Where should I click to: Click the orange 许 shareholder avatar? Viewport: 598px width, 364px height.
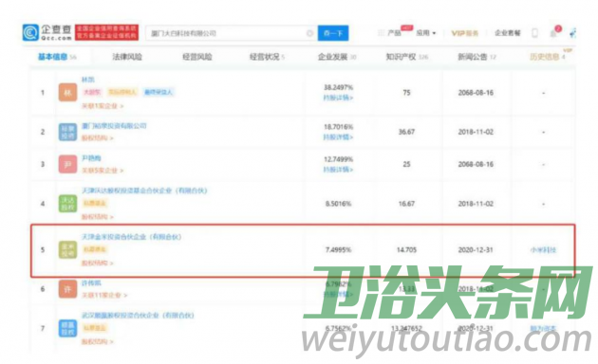(x=67, y=289)
